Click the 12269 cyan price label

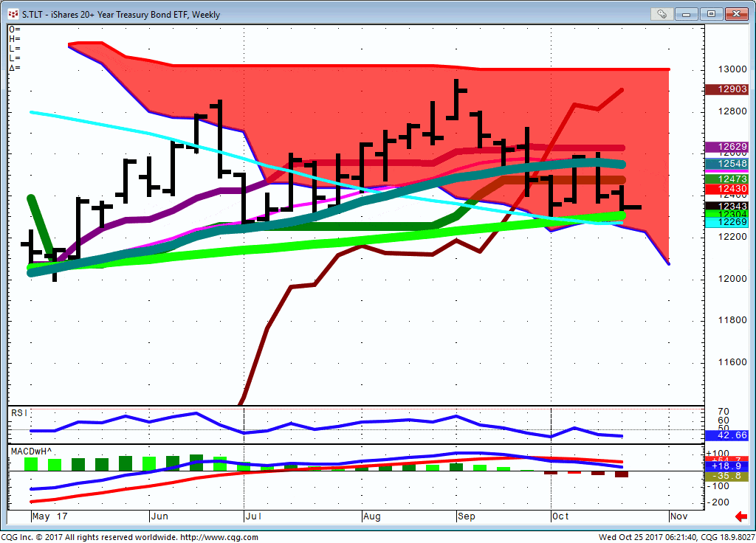726,222
